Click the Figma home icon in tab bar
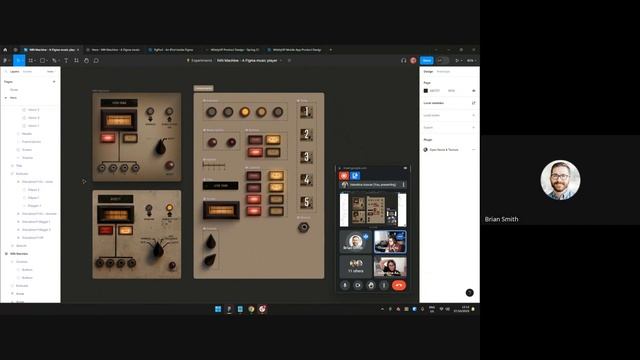 click(x=5, y=50)
